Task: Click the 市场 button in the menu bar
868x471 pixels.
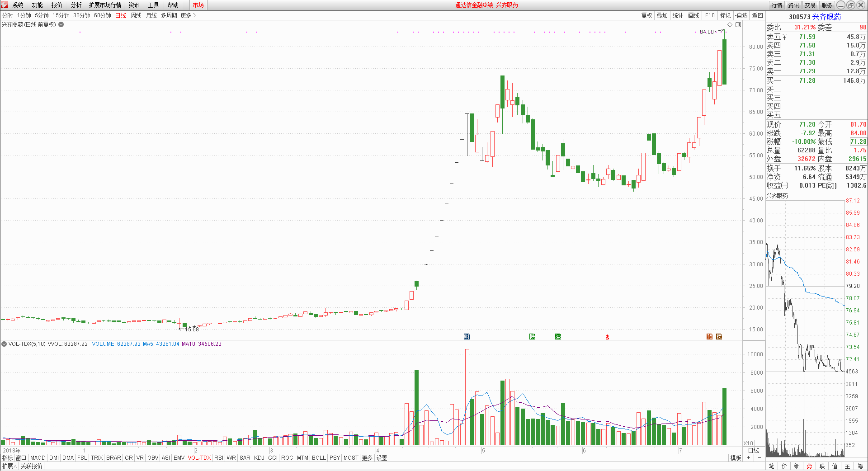Action: click(x=198, y=5)
